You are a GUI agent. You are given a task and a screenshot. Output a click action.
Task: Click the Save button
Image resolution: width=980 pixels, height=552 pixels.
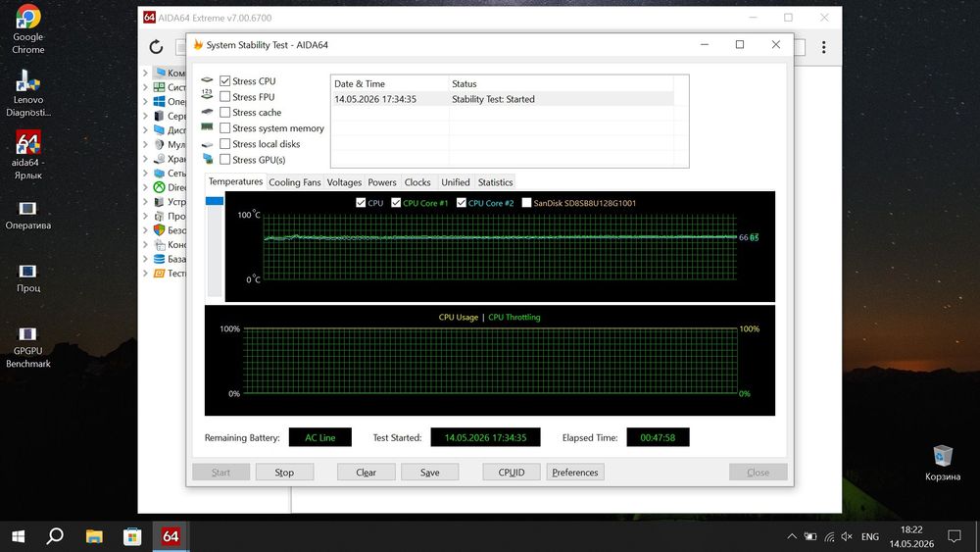[x=430, y=472]
